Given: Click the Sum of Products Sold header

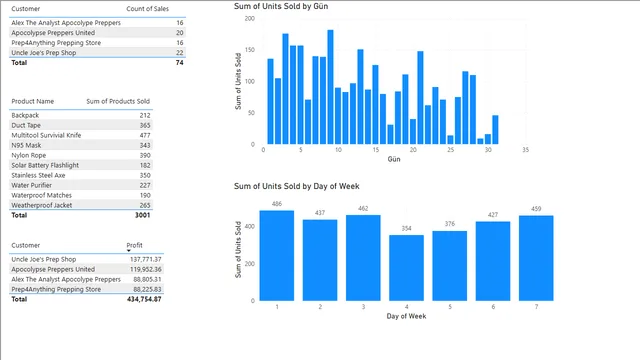Looking at the screenshot, I should coord(118,101).
